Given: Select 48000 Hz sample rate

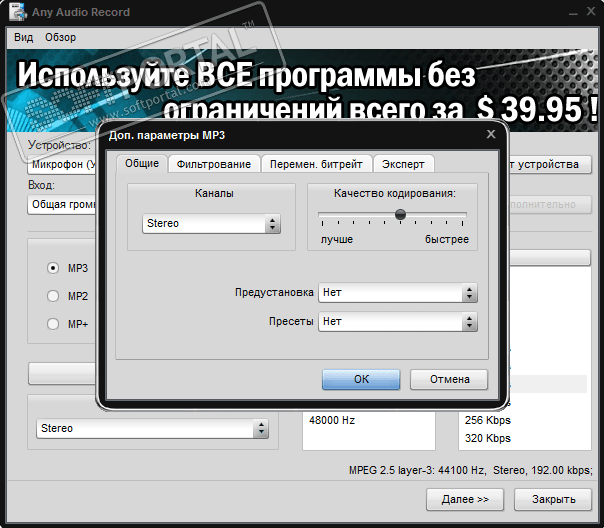Looking at the screenshot, I should click(x=332, y=420).
